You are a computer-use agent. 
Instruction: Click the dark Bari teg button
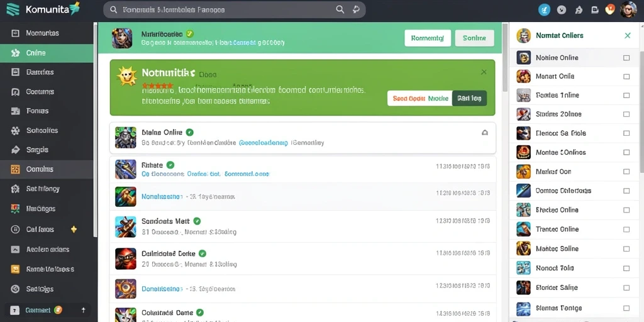pos(469,99)
